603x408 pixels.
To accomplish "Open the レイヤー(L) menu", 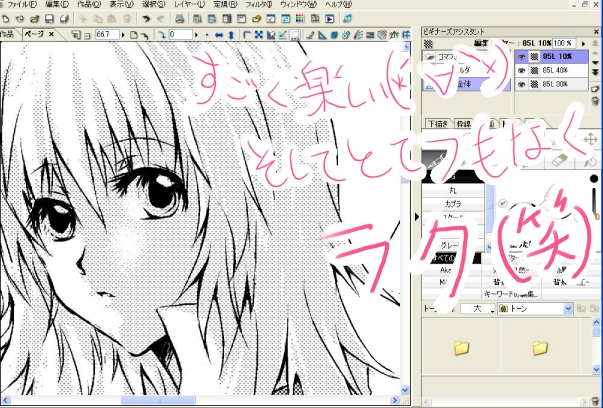I will 189,4.
